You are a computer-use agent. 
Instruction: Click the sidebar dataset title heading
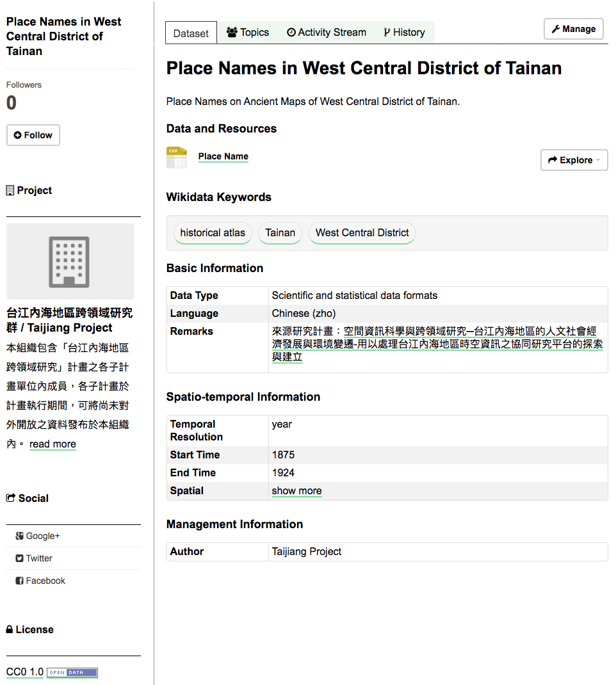tap(64, 36)
